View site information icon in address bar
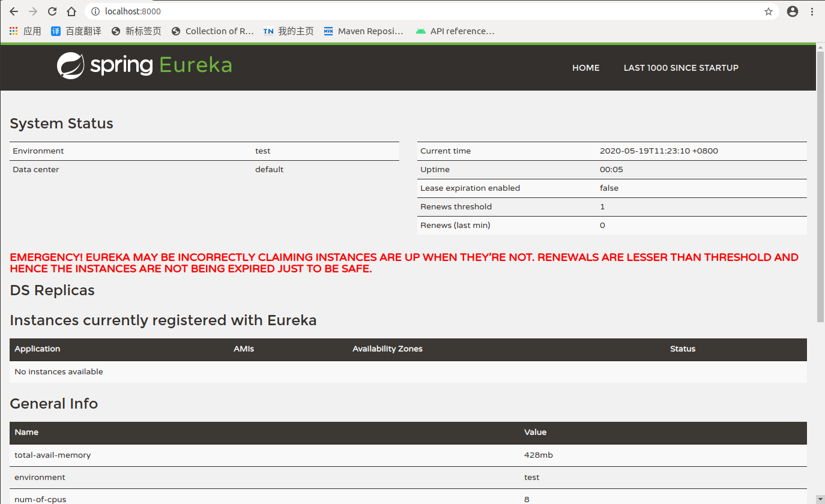825x504 pixels. click(x=95, y=11)
